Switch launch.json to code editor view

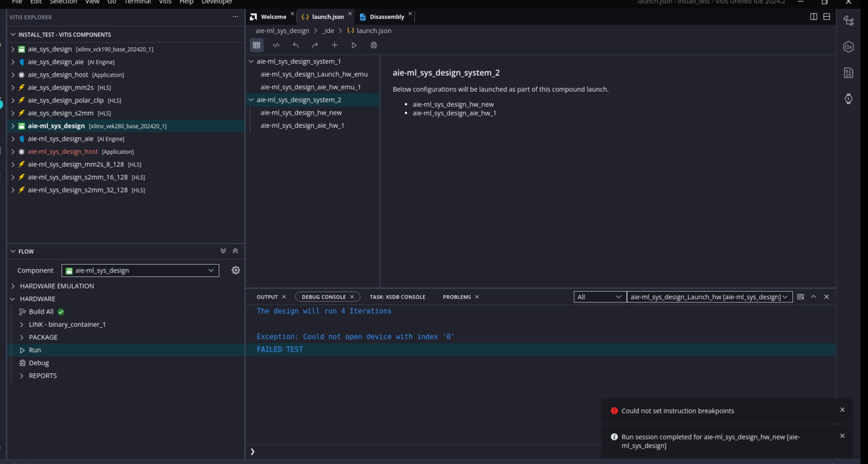click(276, 45)
